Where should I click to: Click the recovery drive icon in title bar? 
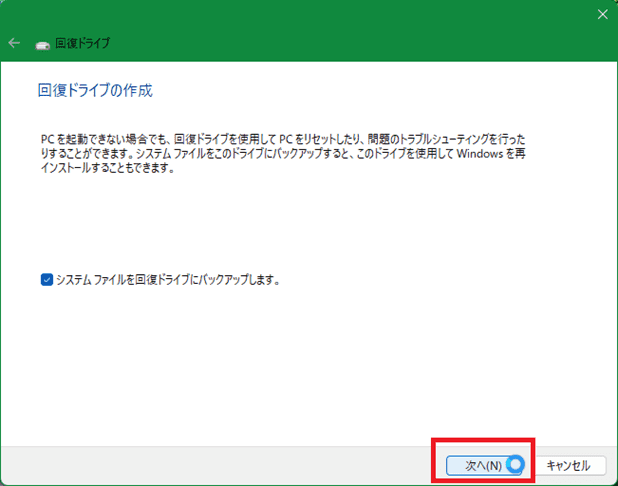(42, 44)
